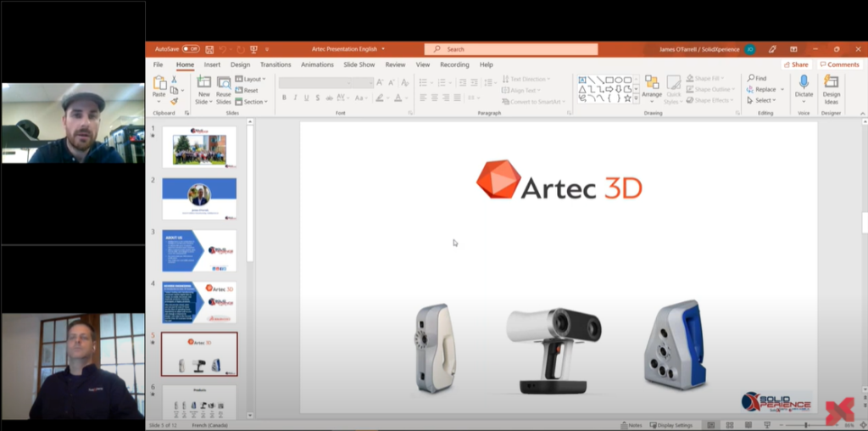Toggle Underline formatting
This screenshot has width=868, height=431.
[x=306, y=98]
